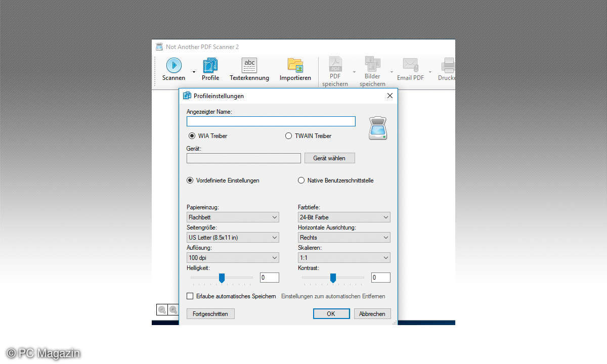Expand the PDF speichern dropdown arrow

pos(354,72)
